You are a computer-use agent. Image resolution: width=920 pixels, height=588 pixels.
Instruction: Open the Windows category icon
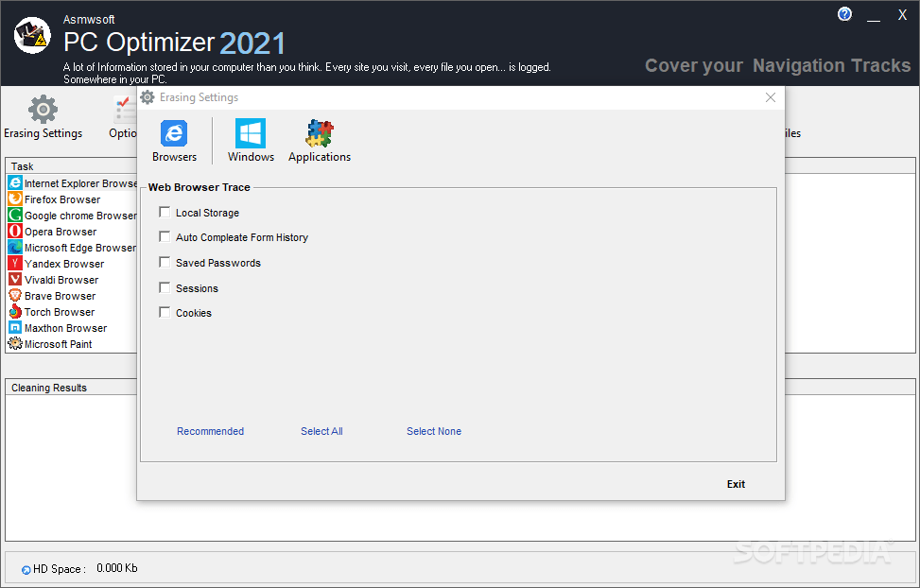click(251, 133)
